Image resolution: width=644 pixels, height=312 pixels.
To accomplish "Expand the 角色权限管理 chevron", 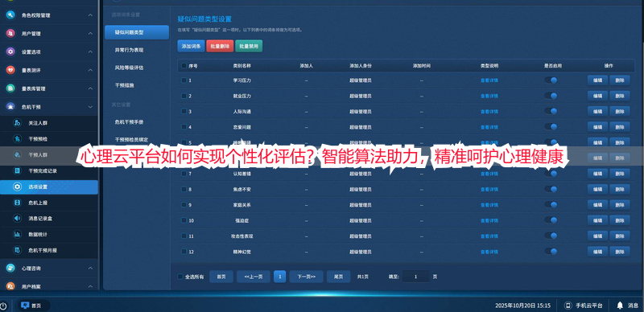I will [90, 15].
